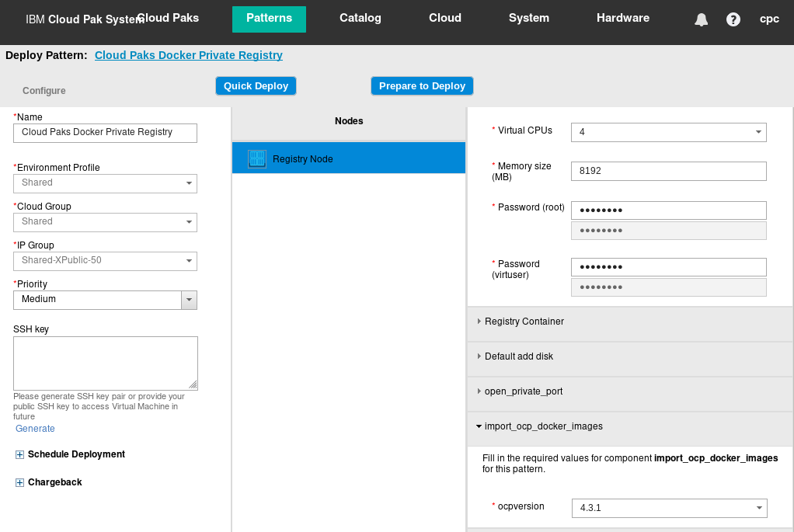Click the Memory size input field

[668, 171]
